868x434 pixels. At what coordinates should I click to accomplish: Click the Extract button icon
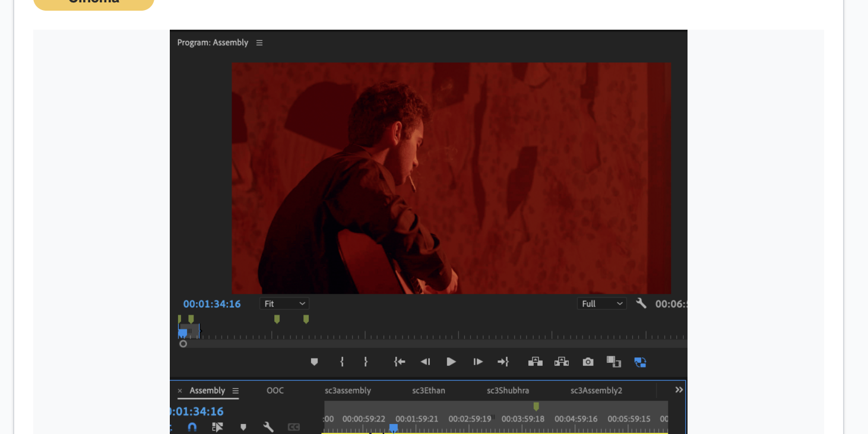tap(561, 362)
